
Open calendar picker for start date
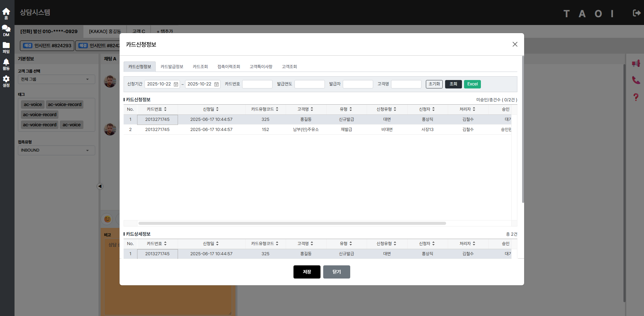tap(176, 84)
